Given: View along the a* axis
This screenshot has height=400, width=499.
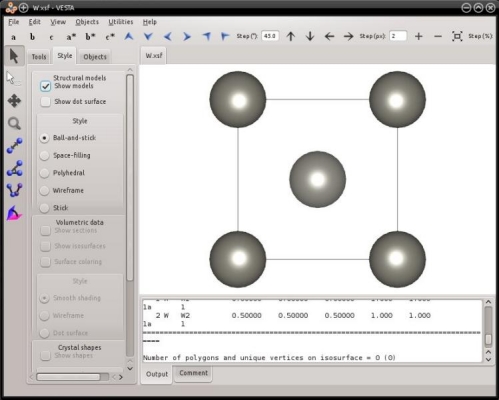Looking at the screenshot, I should tap(71, 37).
